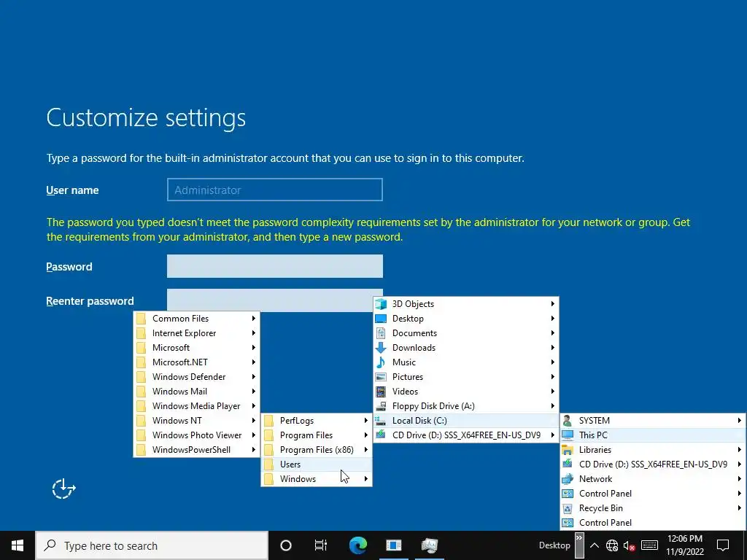Click the SYSTEM user icon

point(568,421)
